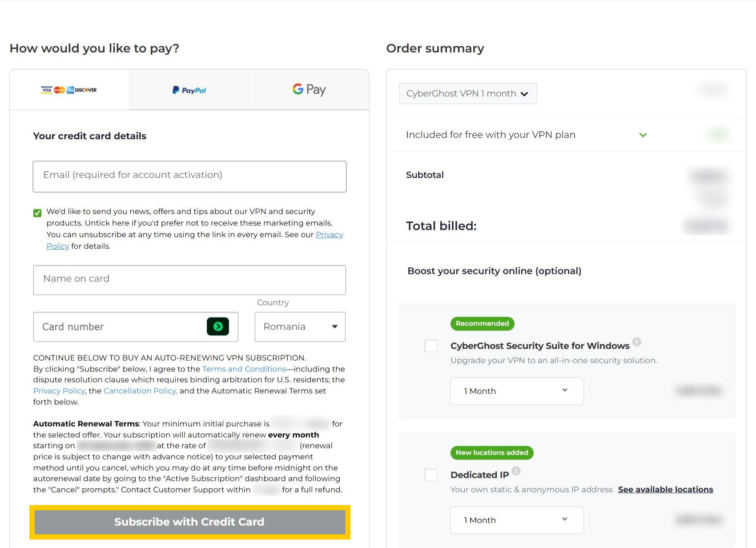Open the Cancellation Policy link
The height and width of the screenshot is (548, 756).
click(141, 391)
